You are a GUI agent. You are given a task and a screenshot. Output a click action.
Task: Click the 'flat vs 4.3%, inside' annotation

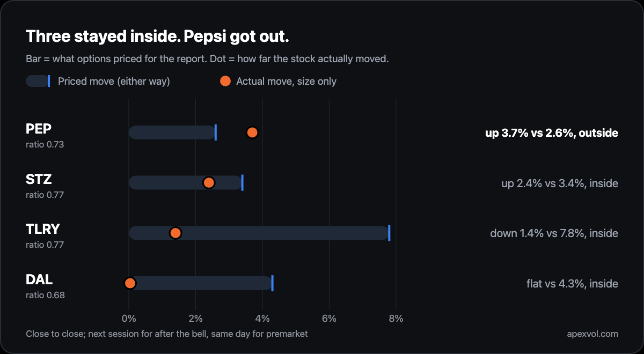tap(572, 284)
